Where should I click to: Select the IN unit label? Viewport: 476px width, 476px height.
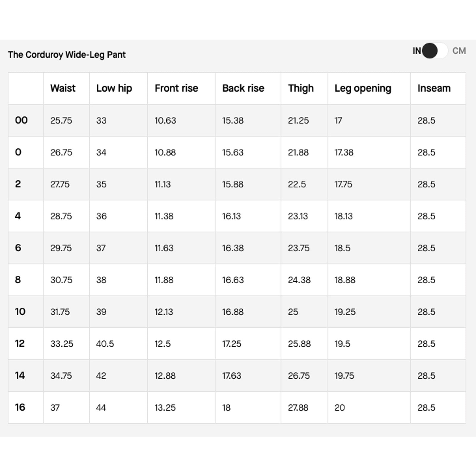tap(417, 51)
